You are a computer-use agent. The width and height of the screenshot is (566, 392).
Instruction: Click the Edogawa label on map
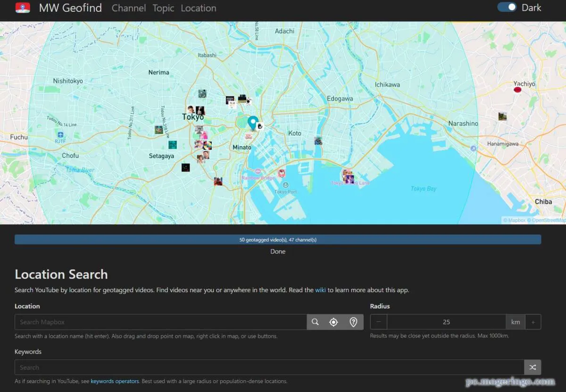tap(340, 99)
